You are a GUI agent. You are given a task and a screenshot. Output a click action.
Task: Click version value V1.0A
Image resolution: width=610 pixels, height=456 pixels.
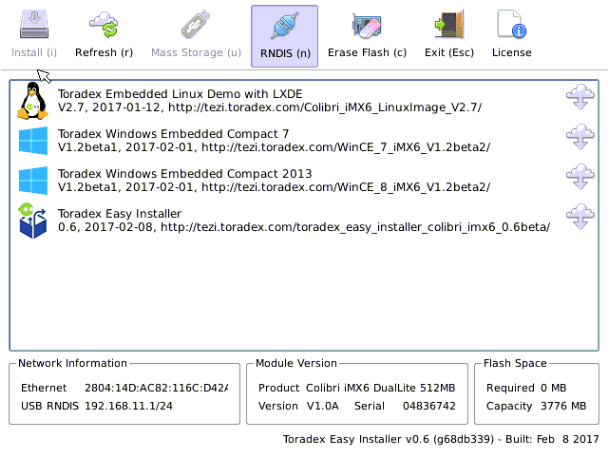[x=323, y=406]
